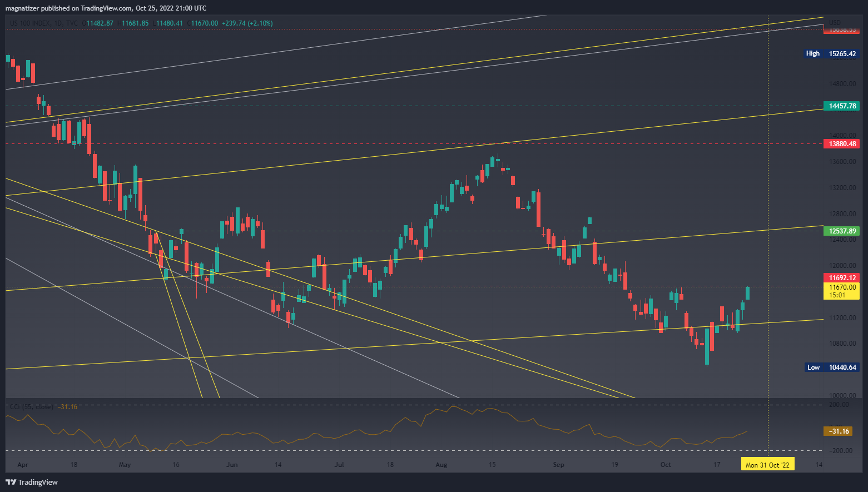The width and height of the screenshot is (868, 492).
Task: Click the TradingView logo at bottom left
Action: click(x=32, y=482)
